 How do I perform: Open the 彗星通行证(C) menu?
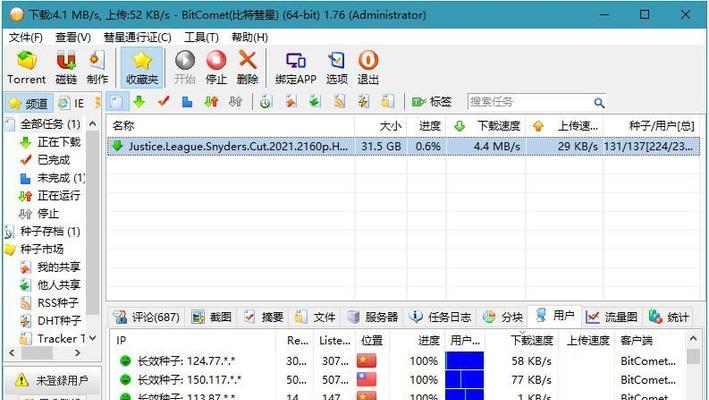pos(137,37)
